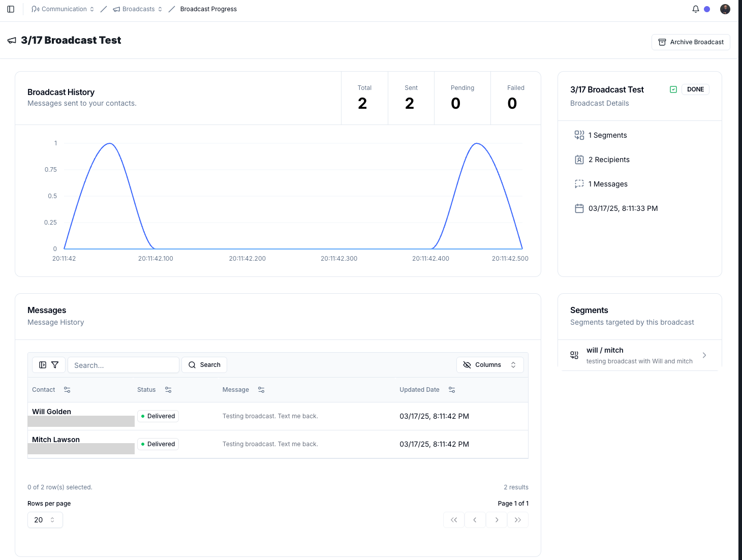Open the will / mitch segment

click(x=639, y=355)
